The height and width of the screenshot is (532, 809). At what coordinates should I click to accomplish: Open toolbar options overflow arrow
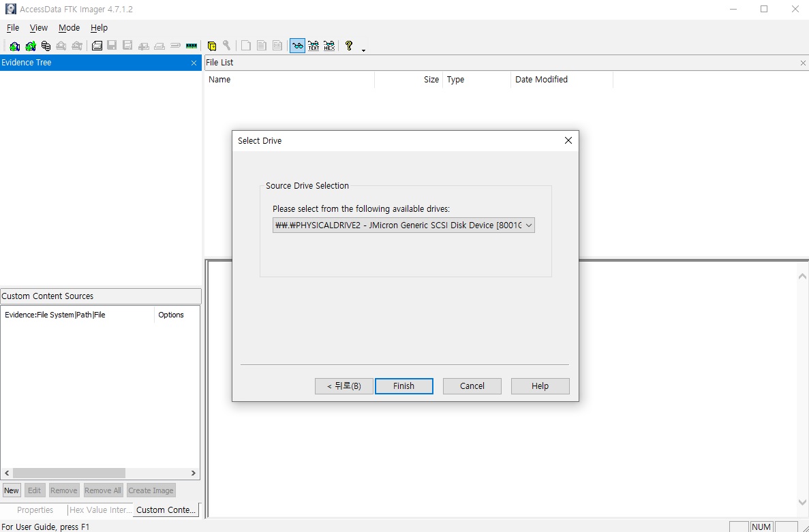[364, 50]
